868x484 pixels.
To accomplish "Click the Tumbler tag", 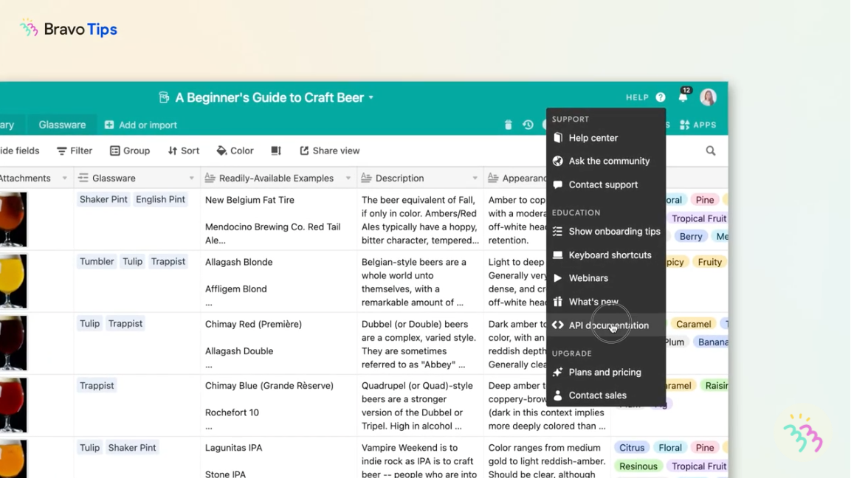I will click(x=96, y=262).
